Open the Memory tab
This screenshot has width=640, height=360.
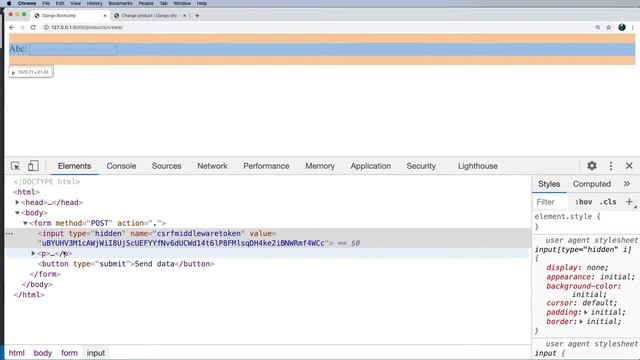coord(320,166)
